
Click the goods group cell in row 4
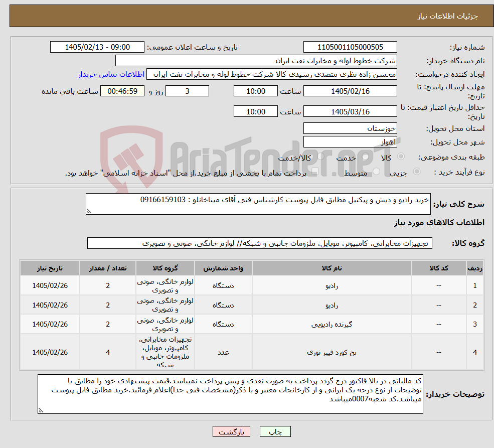pos(165,352)
